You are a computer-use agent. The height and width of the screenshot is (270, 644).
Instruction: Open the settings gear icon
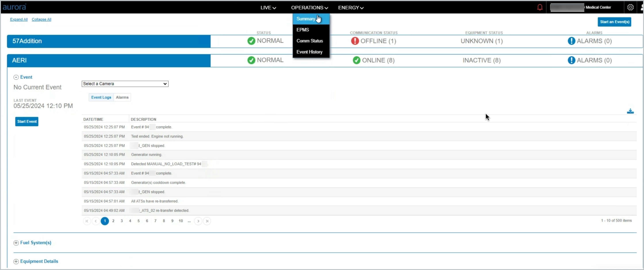tap(630, 8)
